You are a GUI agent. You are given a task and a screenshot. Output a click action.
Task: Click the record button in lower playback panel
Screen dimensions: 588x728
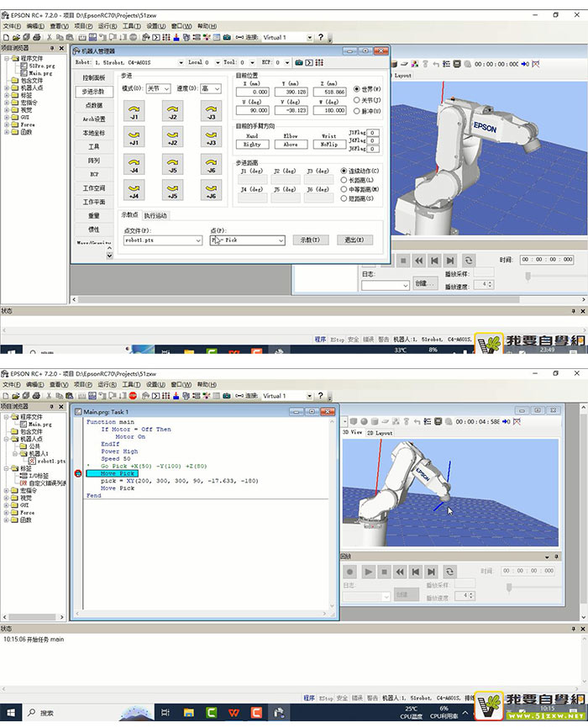point(350,572)
